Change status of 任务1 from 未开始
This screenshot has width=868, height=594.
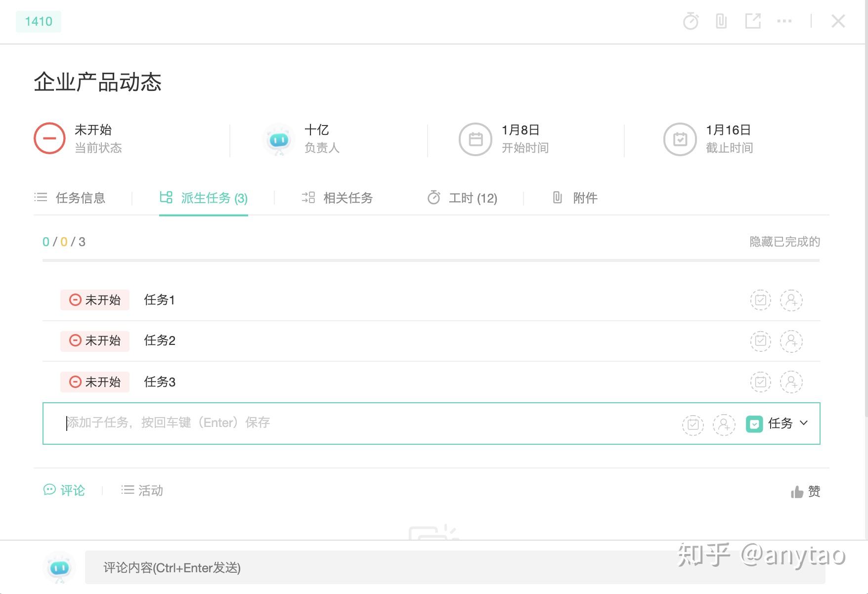pos(95,300)
